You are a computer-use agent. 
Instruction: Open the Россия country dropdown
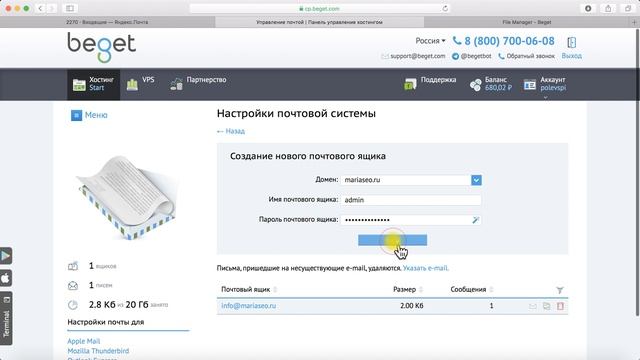tap(430, 41)
